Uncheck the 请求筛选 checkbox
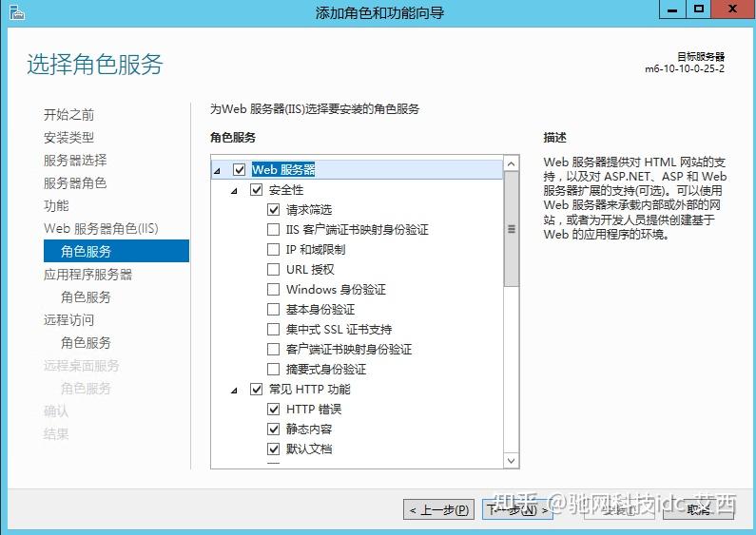The image size is (756, 535). 274,210
